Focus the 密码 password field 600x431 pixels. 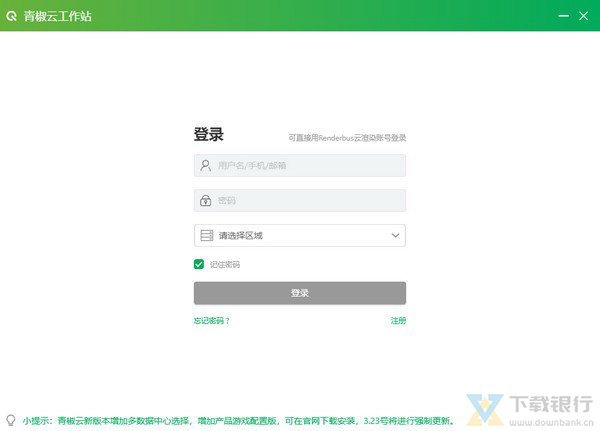[300, 200]
